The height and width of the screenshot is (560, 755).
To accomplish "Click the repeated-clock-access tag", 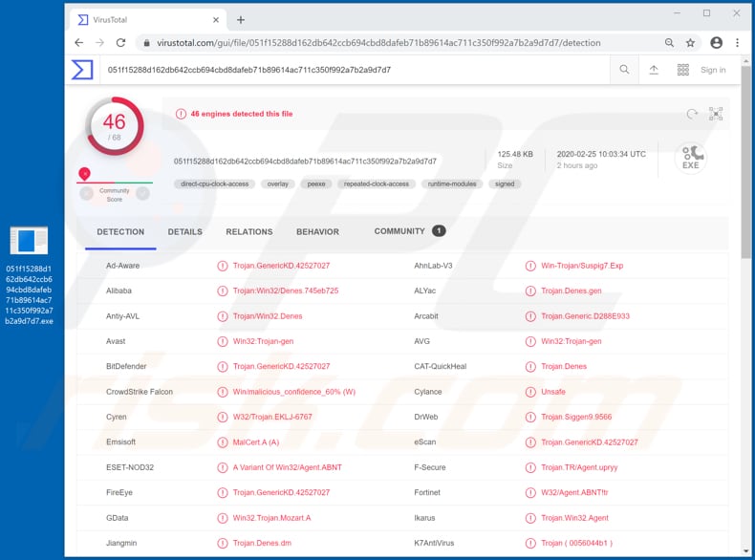I will [x=376, y=183].
